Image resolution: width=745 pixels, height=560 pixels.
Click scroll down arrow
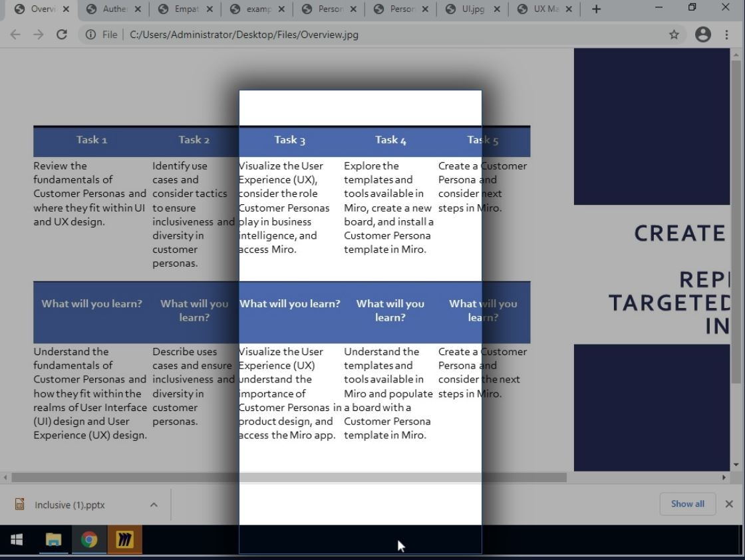point(736,464)
